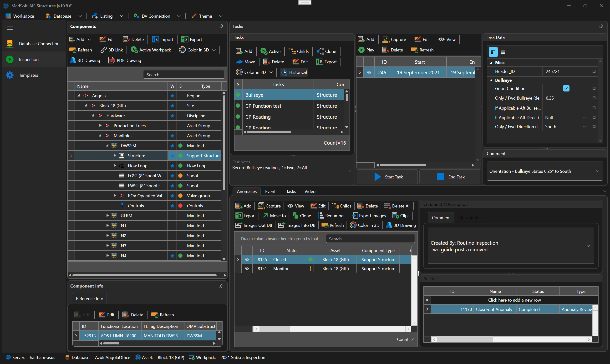Pin the Component Info panel
This screenshot has width=610, height=364.
[221, 286]
